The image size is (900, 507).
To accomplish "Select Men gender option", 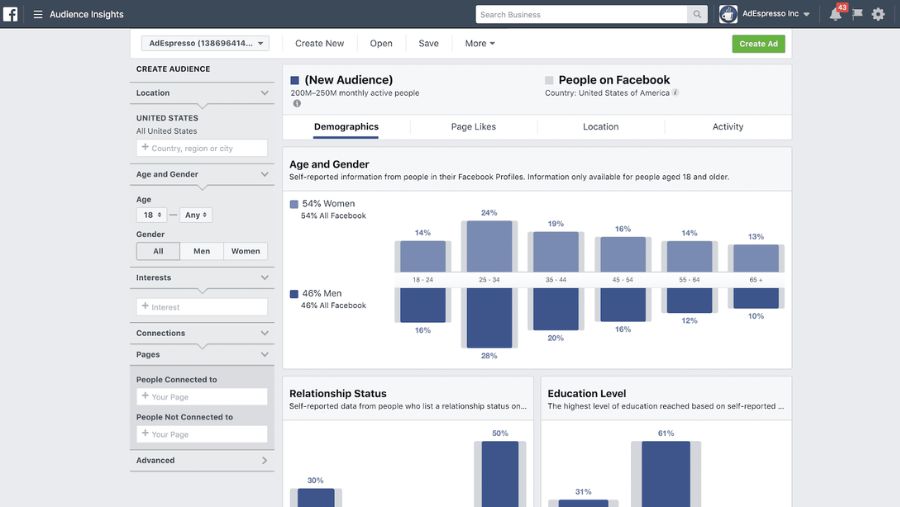I will [x=201, y=251].
